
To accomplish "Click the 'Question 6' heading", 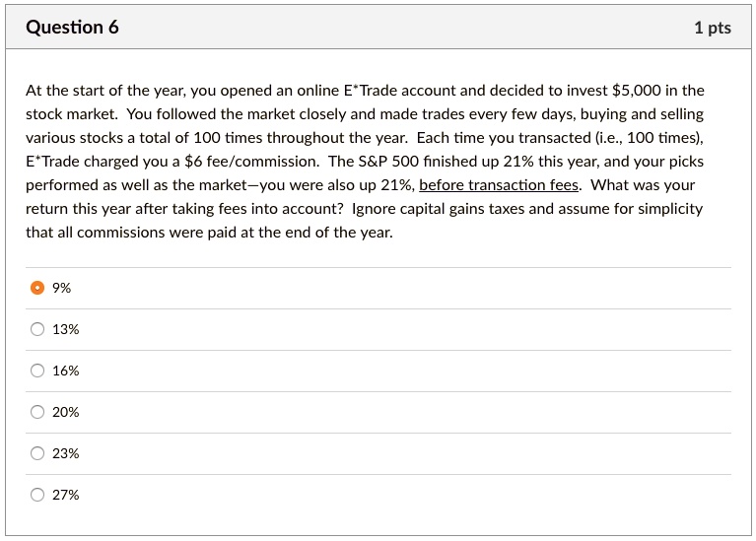I will click(72, 27).
